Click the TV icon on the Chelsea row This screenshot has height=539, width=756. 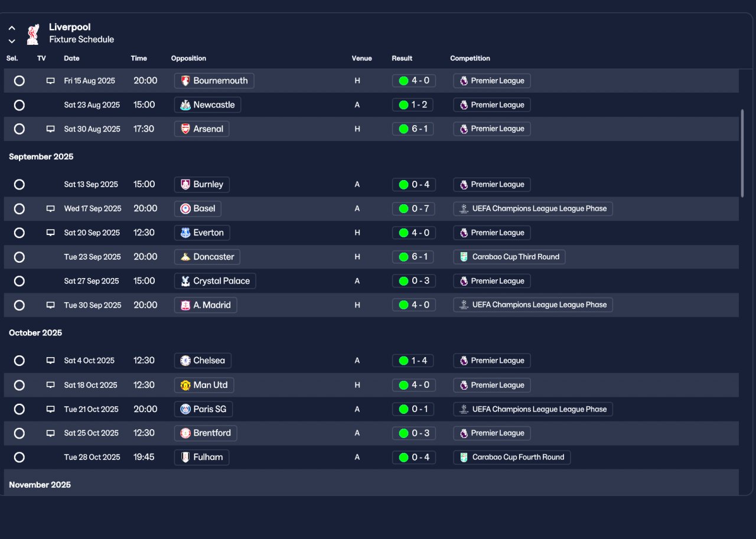click(51, 361)
